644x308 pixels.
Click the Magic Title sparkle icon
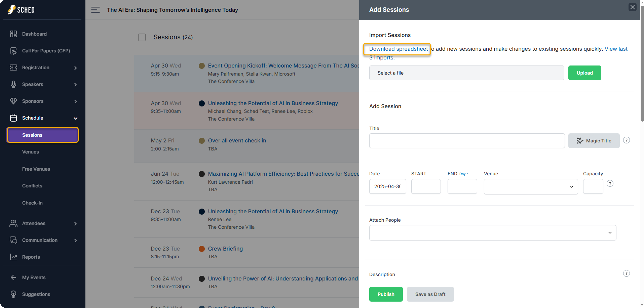(x=580, y=141)
